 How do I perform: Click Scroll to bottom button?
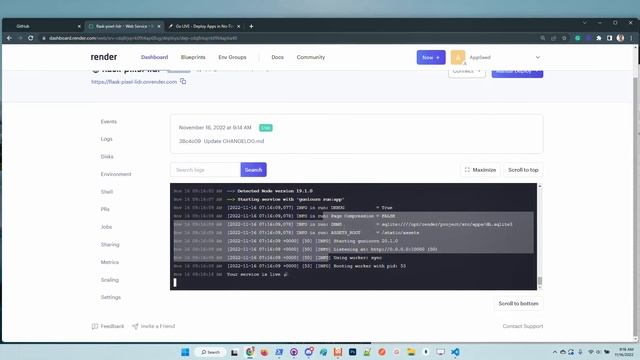pyautogui.click(x=518, y=304)
